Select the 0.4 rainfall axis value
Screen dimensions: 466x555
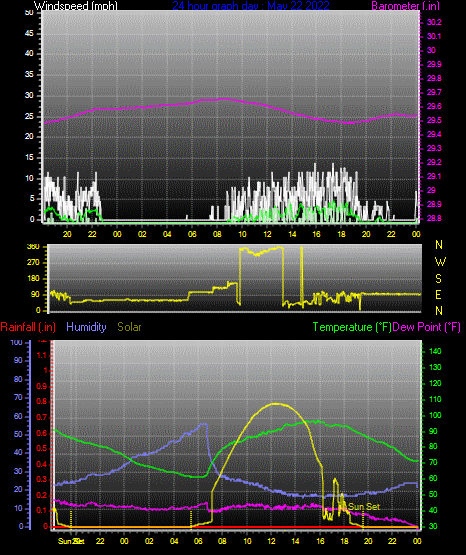pyautogui.click(x=42, y=464)
